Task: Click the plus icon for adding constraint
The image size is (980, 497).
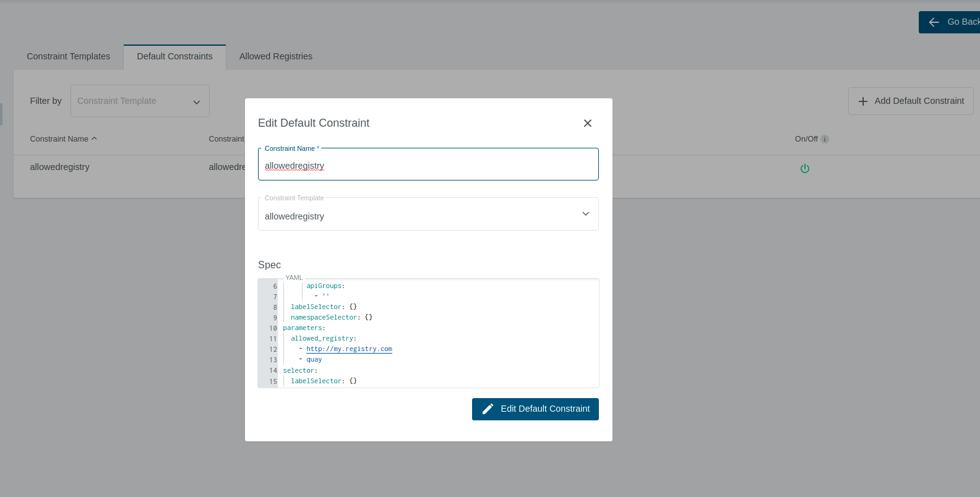Action: (862, 101)
